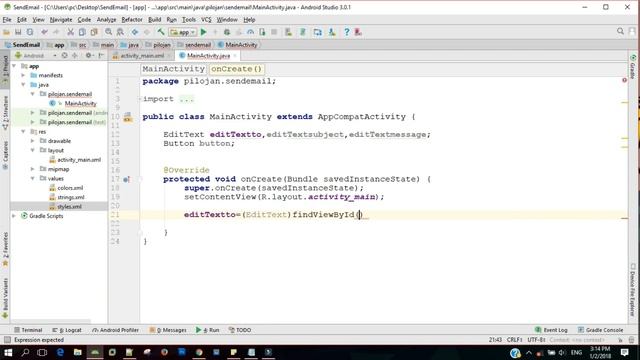Click the CRLF line separator status
Screen dimensions: 640x360
[x=514, y=340]
